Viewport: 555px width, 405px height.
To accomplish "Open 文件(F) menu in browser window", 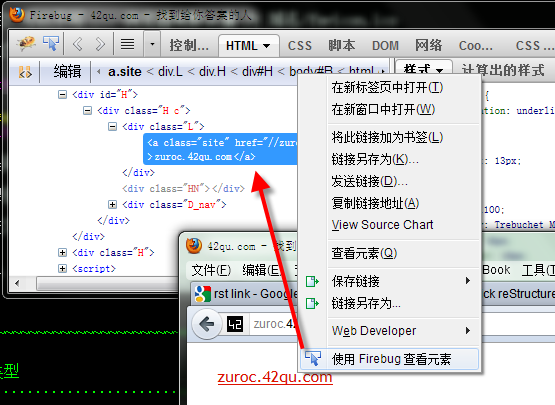I will point(211,270).
